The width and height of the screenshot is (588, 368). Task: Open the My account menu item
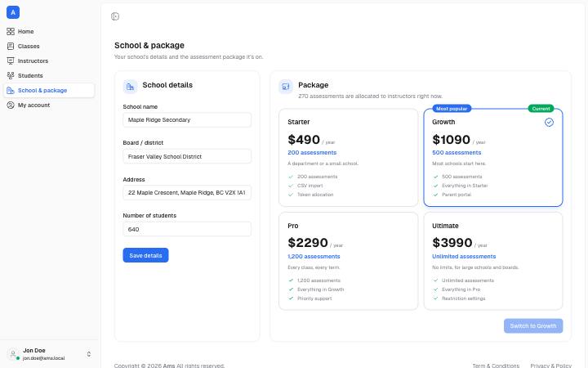coord(49,105)
